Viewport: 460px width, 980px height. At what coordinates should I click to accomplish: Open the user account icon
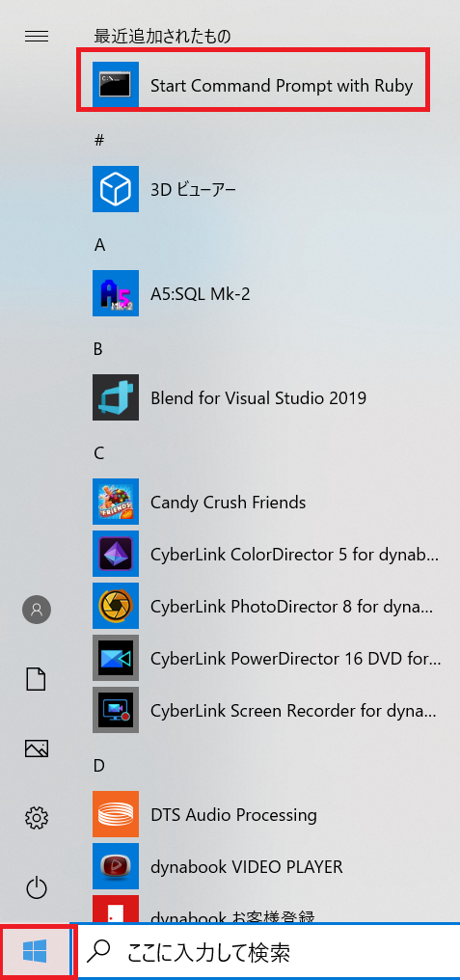(37, 610)
